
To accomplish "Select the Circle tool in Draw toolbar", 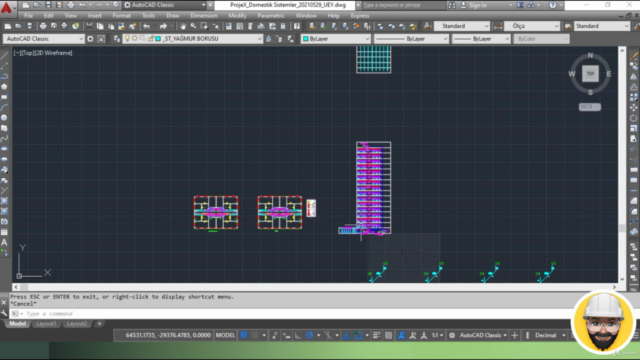I will 4,118.
